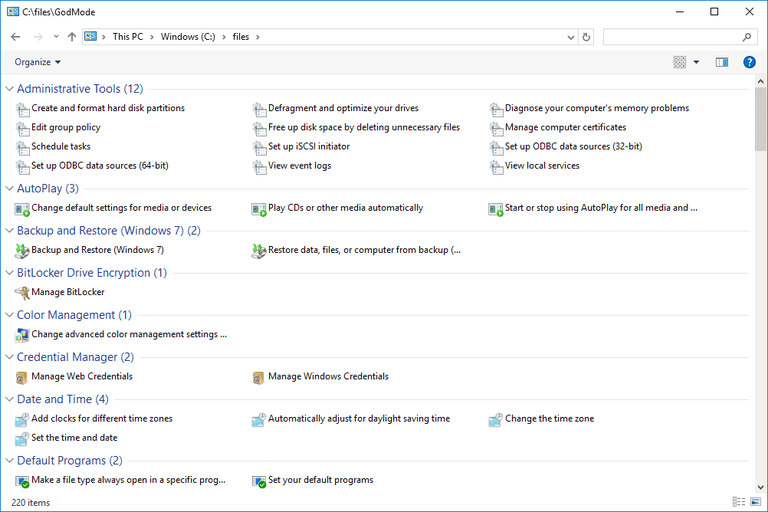This screenshot has height=512, width=768.
Task: Open the Organize dropdown menu
Action: click(x=38, y=62)
